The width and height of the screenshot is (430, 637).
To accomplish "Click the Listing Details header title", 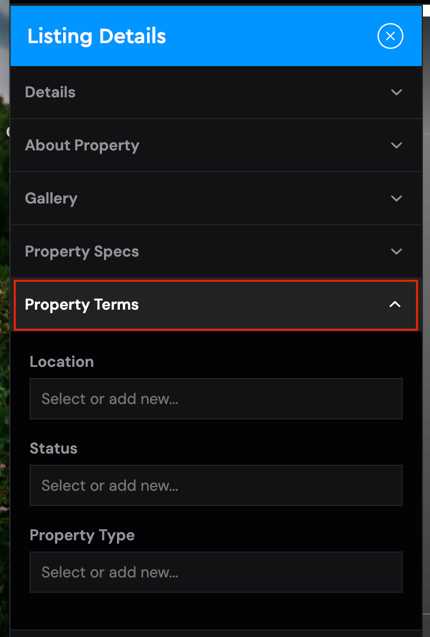I will pyautogui.click(x=97, y=36).
